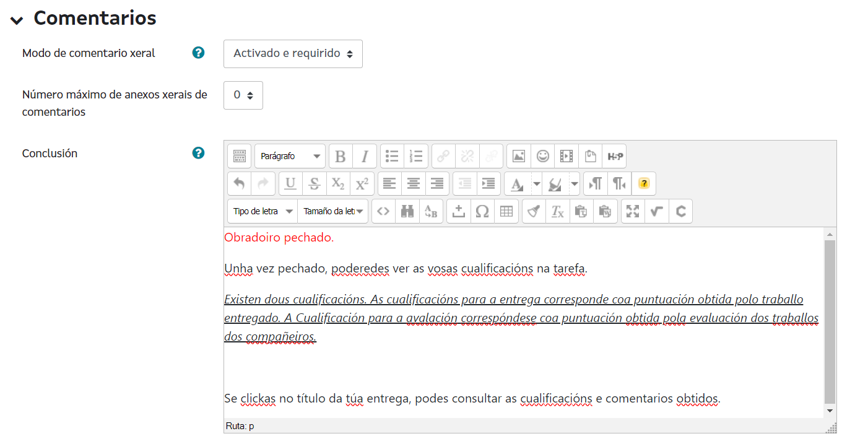Click the scroll down arrow in editor
This screenshot has height=444, width=868.
click(x=830, y=411)
